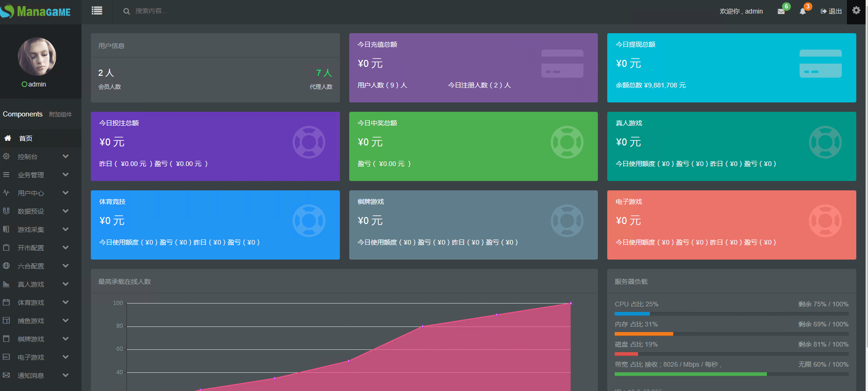The image size is (868, 391).
Task: Open the notifications bell icon
Action: point(802,12)
